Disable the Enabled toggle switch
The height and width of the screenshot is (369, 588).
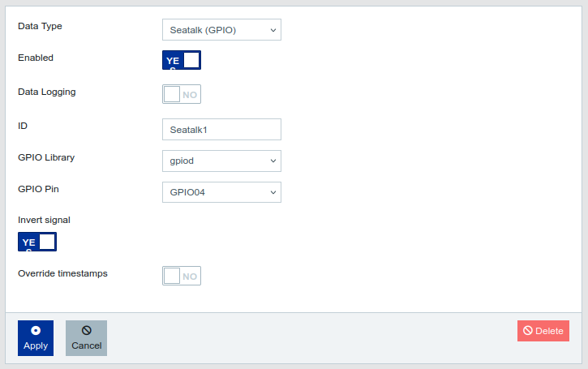click(182, 60)
